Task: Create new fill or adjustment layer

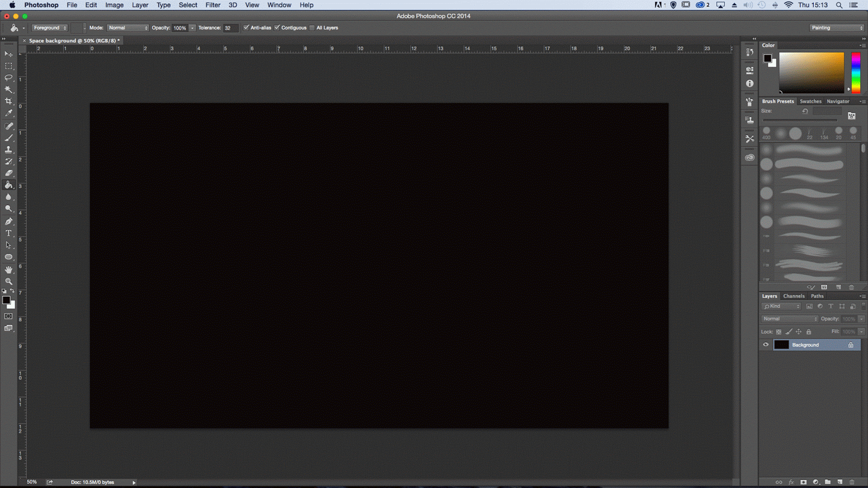Action: 815,482
